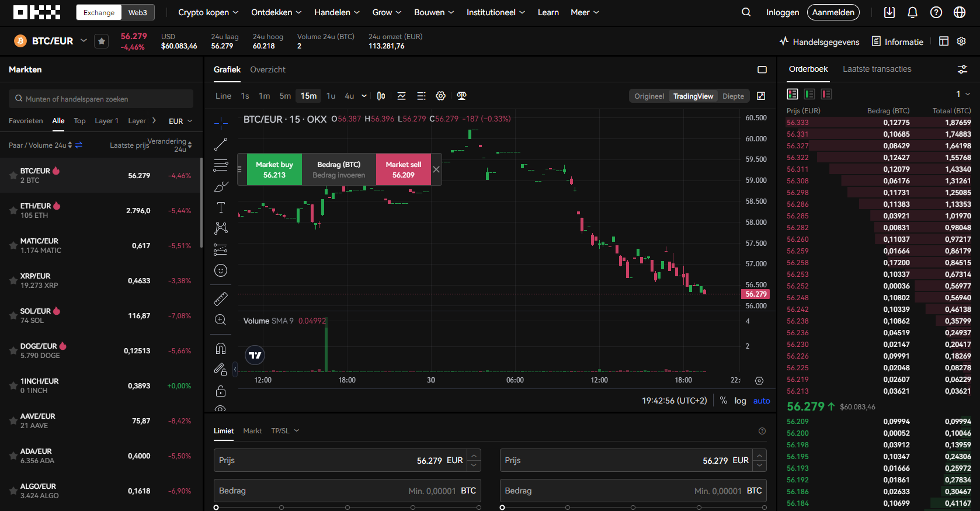The height and width of the screenshot is (511, 980).
Task: Open the compare scales icon
Action: coord(462,96)
